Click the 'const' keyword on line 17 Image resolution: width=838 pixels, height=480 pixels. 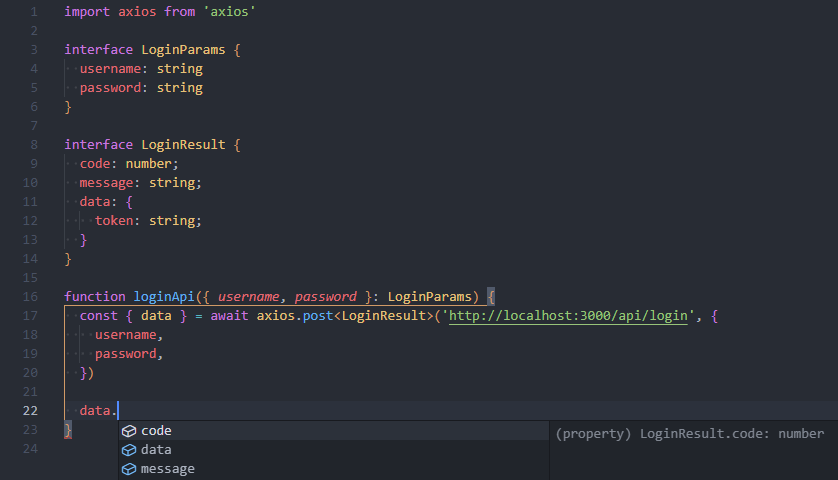[x=99, y=316]
